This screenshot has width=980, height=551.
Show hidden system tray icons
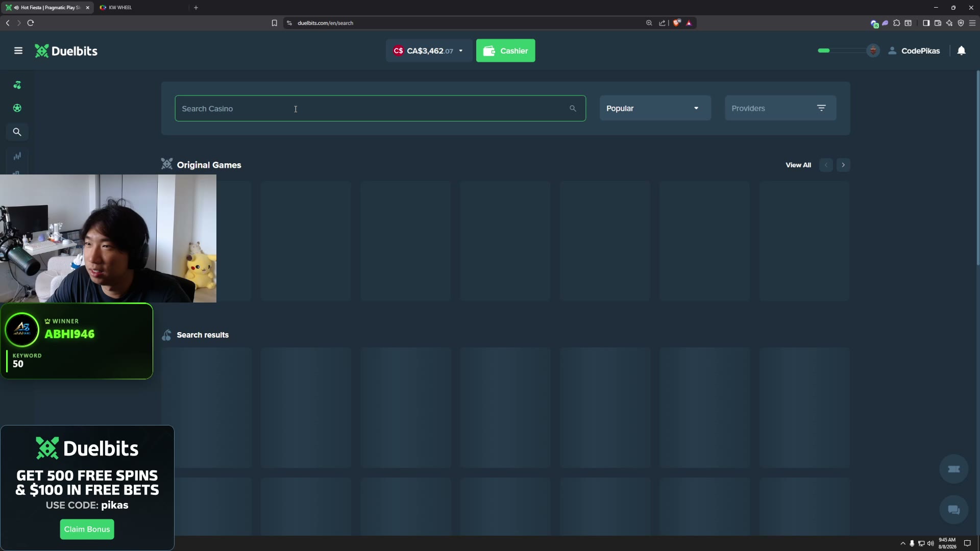coord(902,543)
